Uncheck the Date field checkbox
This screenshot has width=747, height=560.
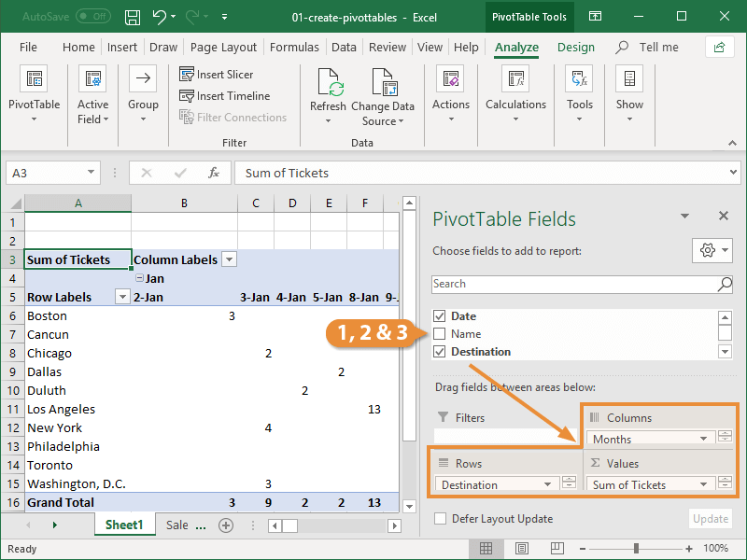point(441,316)
